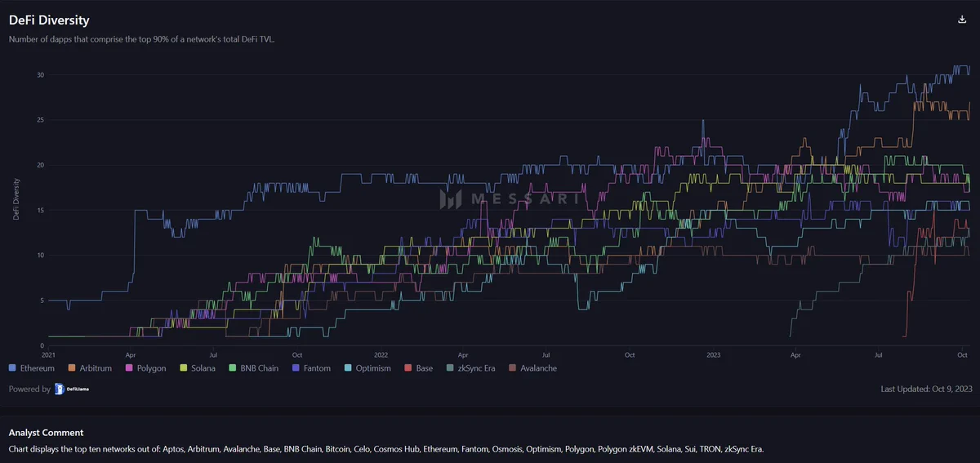The height and width of the screenshot is (463, 980).
Task: Click the 'Last Updated: Oct 9, 2023' text
Action: (924, 390)
